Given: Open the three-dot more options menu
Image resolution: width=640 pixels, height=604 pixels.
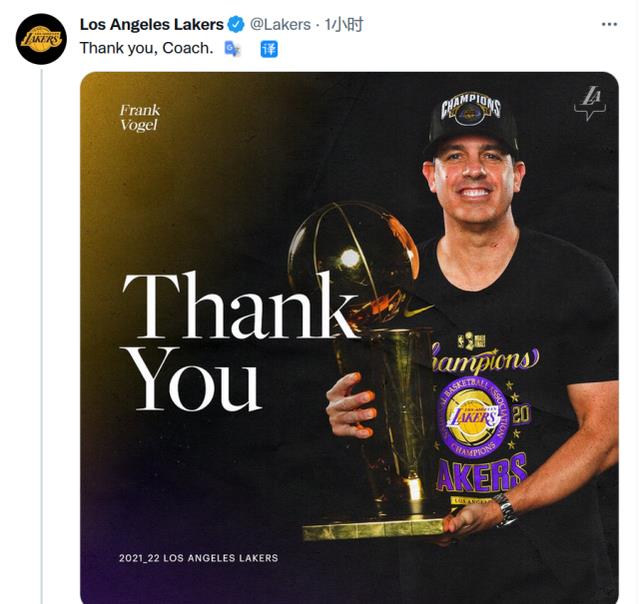Looking at the screenshot, I should click(609, 24).
